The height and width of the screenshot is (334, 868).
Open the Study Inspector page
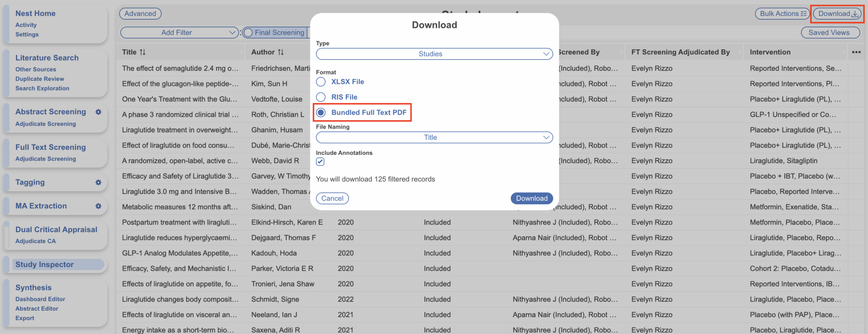[45, 265]
